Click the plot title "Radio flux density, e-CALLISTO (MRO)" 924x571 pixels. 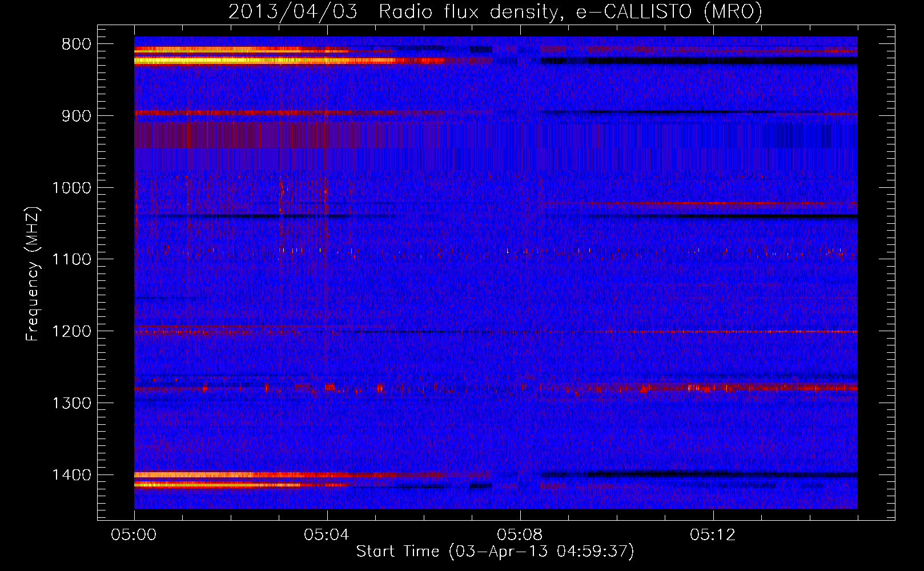point(570,12)
